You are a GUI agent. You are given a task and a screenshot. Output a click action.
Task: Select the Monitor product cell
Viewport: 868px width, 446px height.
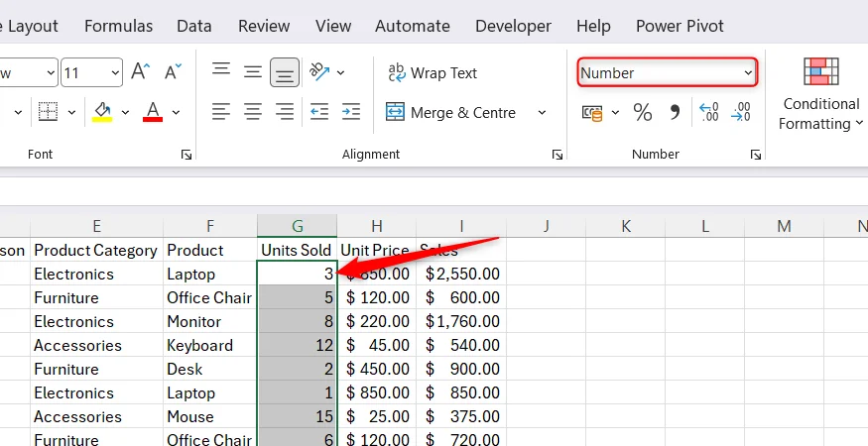(210, 321)
